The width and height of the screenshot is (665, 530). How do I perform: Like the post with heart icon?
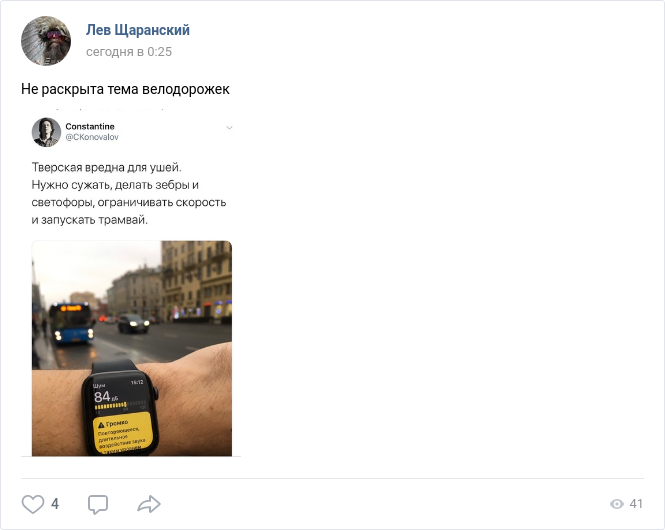[x=33, y=504]
